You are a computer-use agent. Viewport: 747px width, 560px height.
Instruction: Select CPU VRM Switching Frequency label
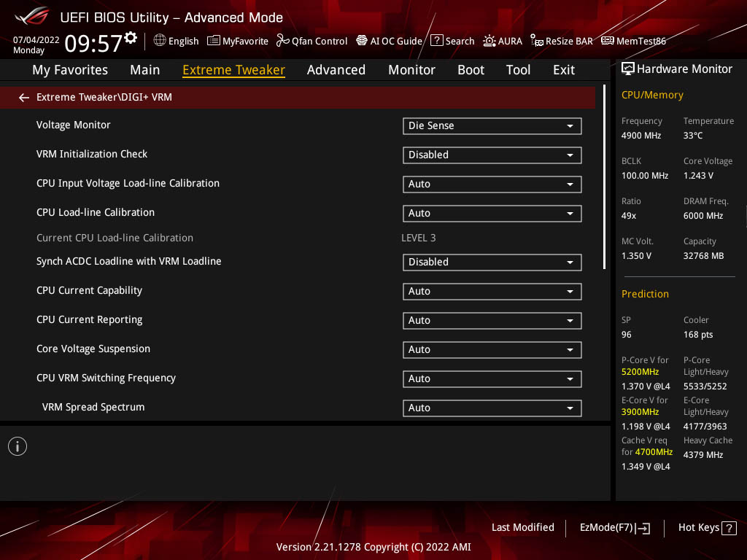106,378
